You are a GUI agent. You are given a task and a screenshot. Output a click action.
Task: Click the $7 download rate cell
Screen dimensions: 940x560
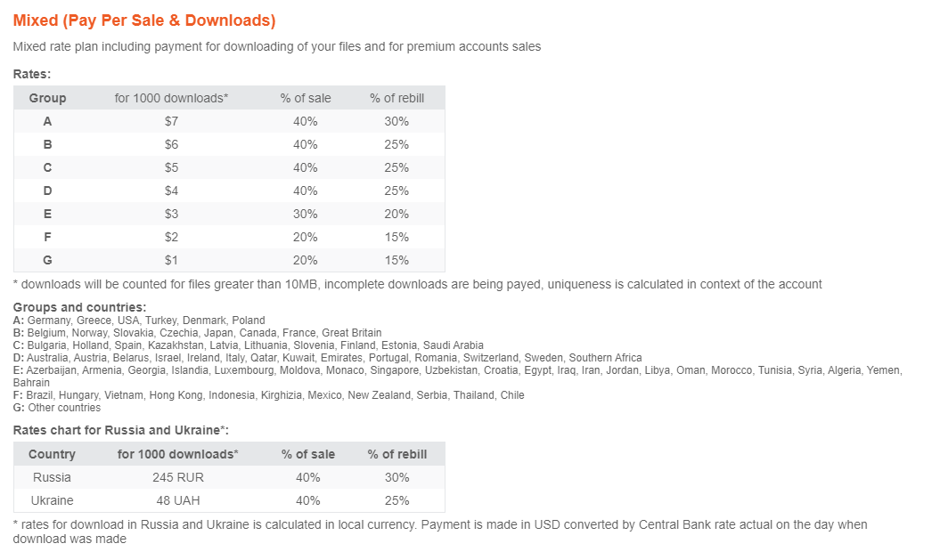tap(172, 121)
